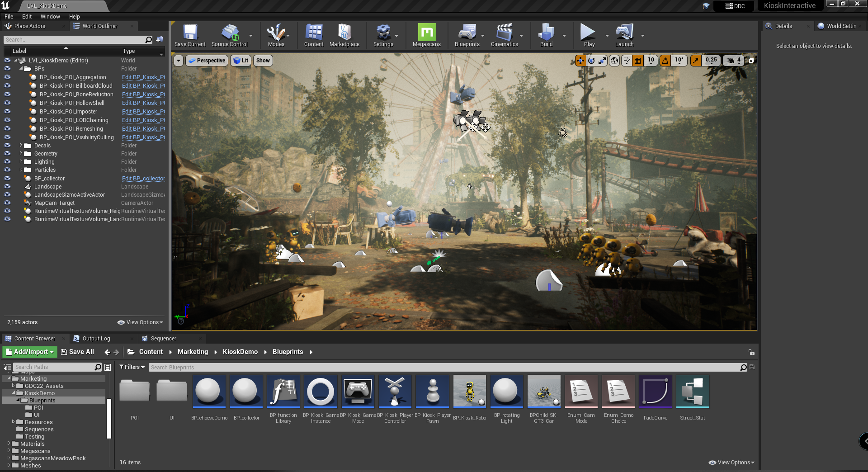Collapse the BPs folder in outliner
868x472 pixels.
pyautogui.click(x=21, y=69)
